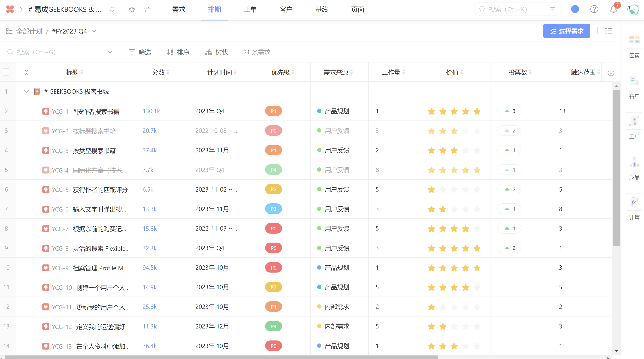Set YCG-5 value to five stars

[x=477, y=189]
